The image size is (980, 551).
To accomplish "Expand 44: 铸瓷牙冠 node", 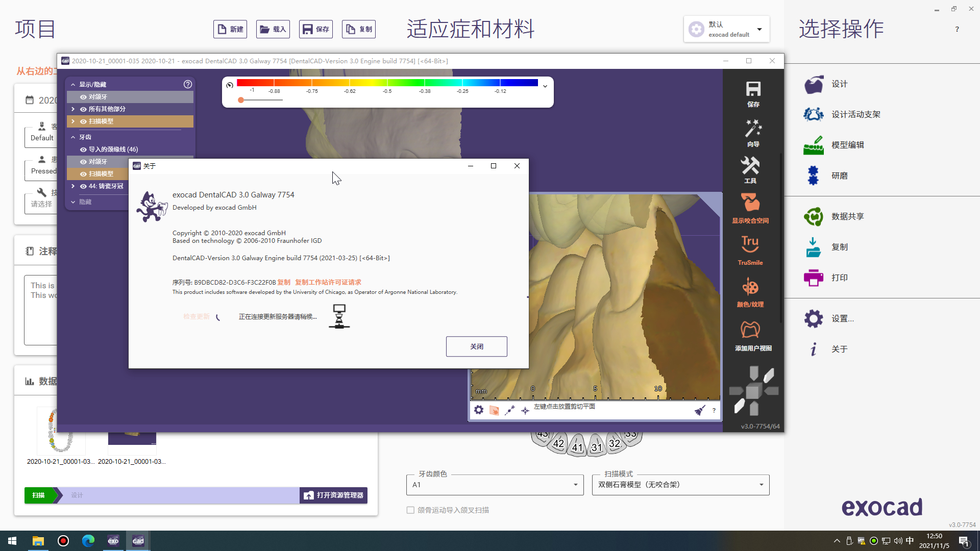I will tap(73, 186).
